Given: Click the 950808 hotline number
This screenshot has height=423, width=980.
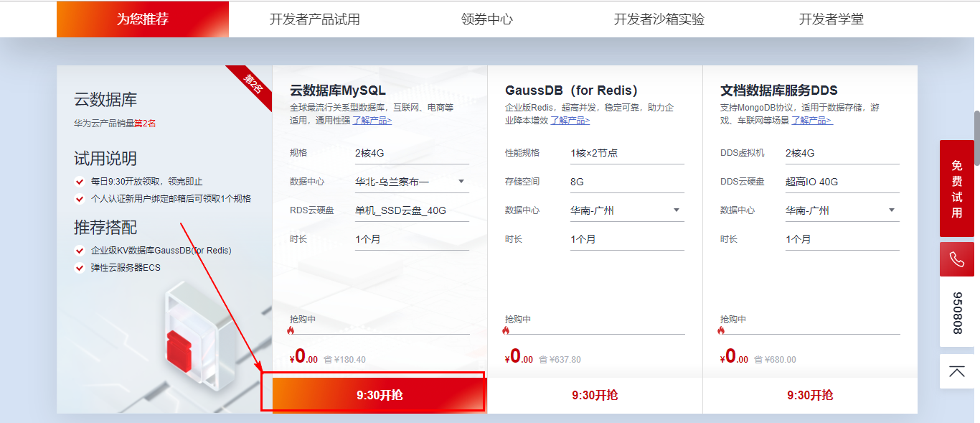Looking at the screenshot, I should click(x=957, y=313).
